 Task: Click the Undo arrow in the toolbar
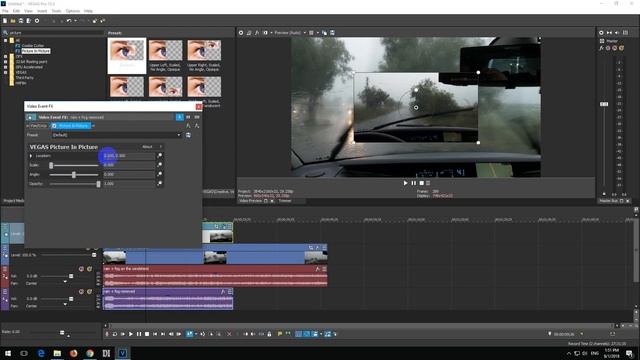[x=69, y=20]
